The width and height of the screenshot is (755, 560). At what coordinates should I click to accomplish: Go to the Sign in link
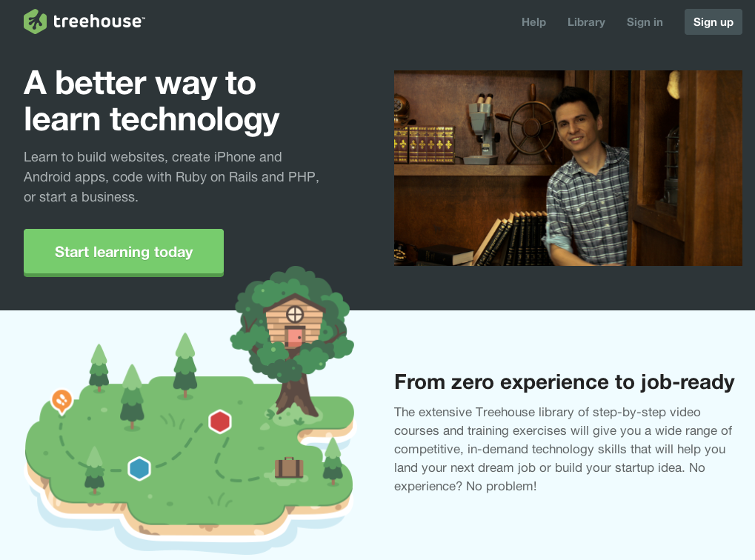[x=645, y=22]
